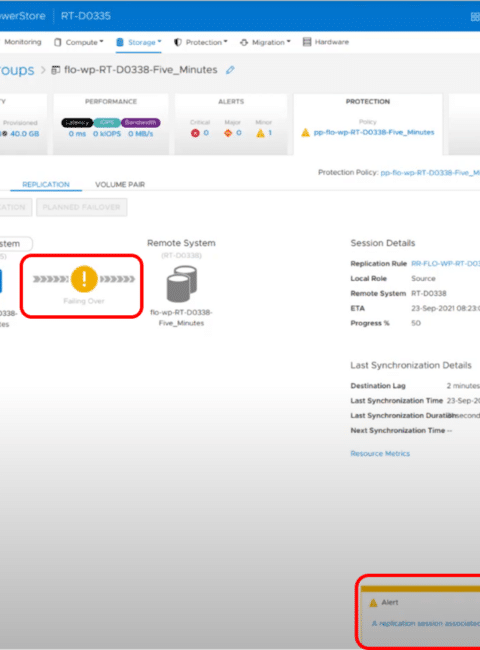The height and width of the screenshot is (650, 480).
Task: Click the Major alerts orange icon
Action: [x=228, y=133]
